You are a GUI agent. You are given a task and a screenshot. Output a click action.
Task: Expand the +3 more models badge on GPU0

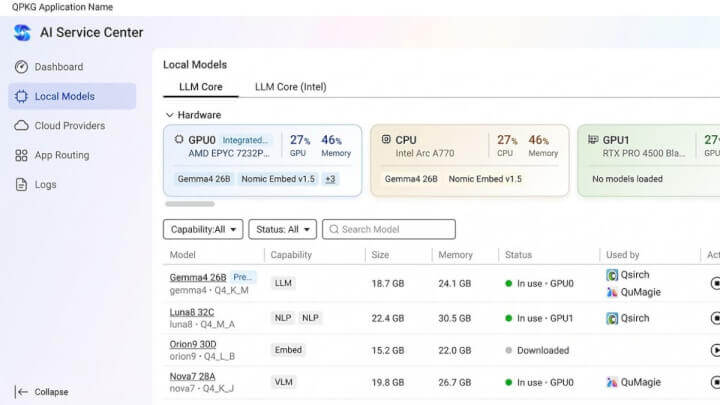click(x=330, y=179)
